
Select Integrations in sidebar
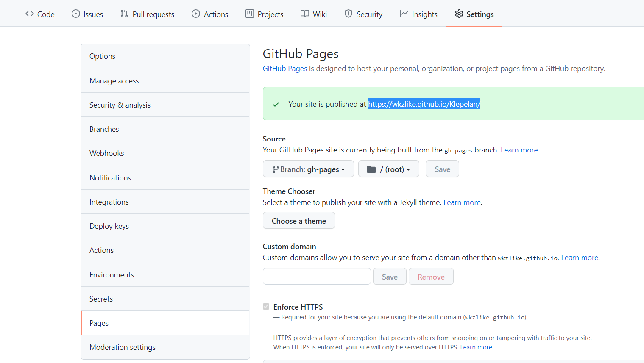165,202
